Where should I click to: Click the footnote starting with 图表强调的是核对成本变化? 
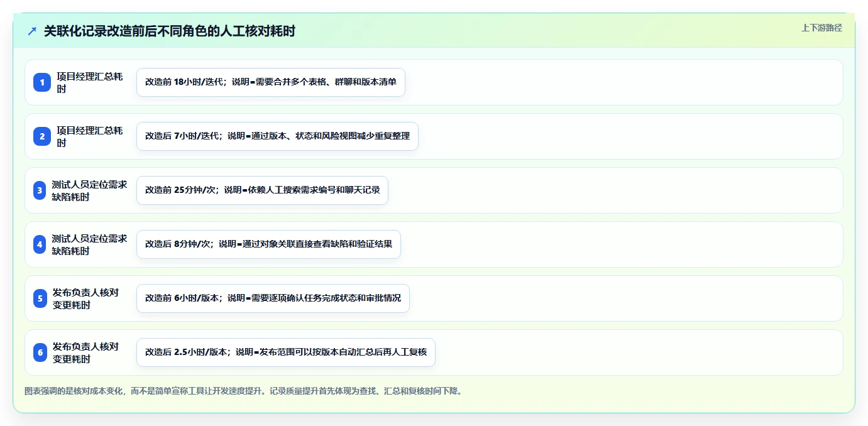click(244, 391)
